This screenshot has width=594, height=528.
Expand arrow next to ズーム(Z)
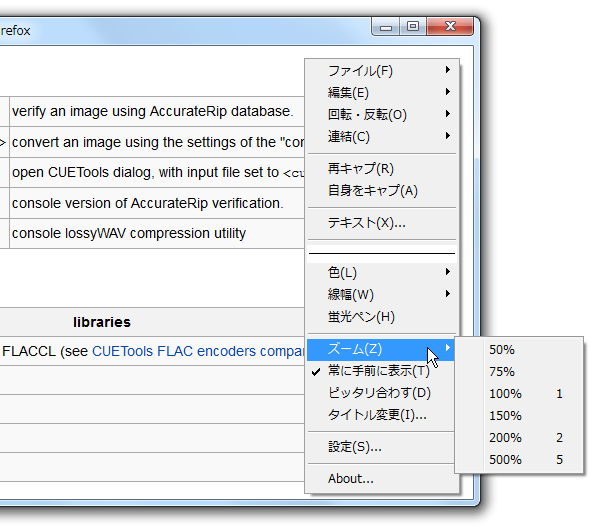[448, 348]
